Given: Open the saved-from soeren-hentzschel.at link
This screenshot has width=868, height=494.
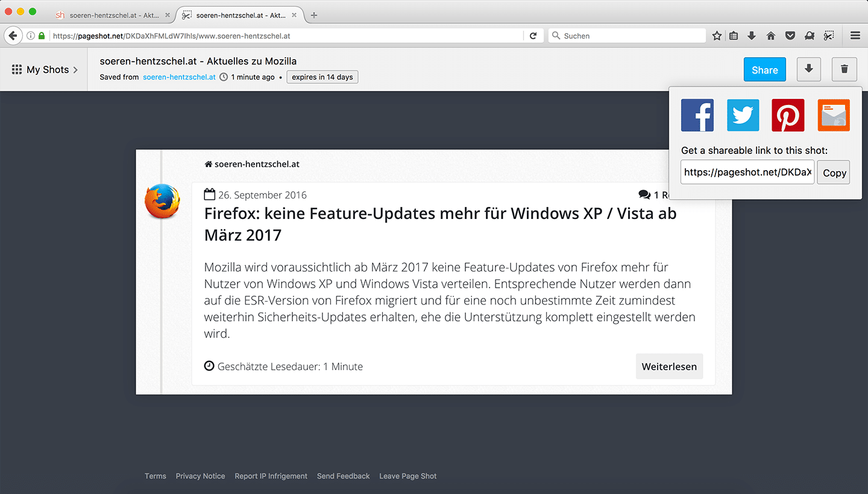Looking at the screenshot, I should [x=179, y=77].
